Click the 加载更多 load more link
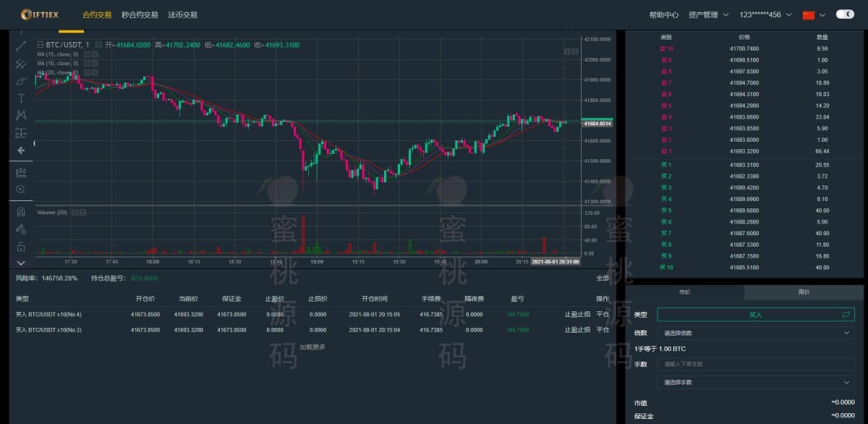Screen dimensions: 868x424 coord(312,347)
